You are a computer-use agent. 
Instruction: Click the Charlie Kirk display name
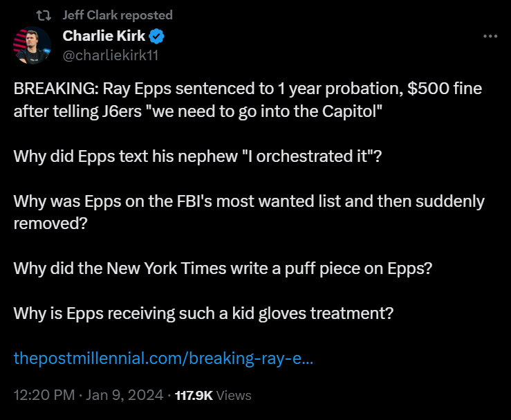pyautogui.click(x=104, y=36)
